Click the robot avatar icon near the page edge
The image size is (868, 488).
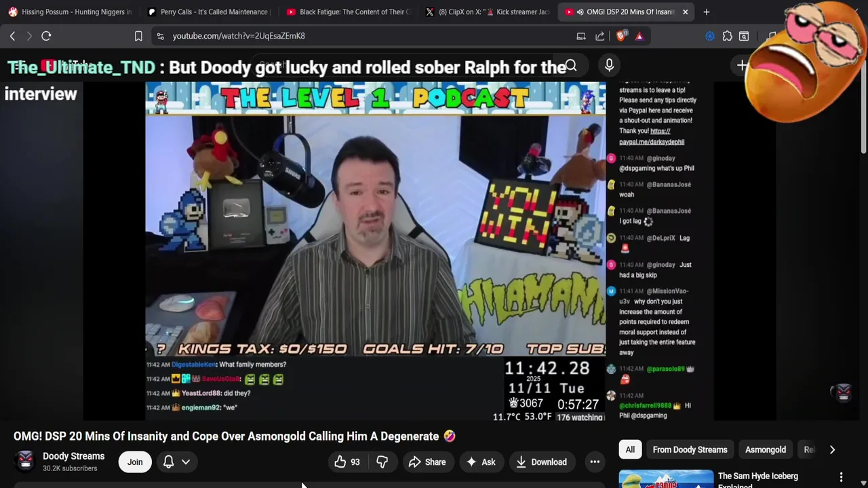843,392
